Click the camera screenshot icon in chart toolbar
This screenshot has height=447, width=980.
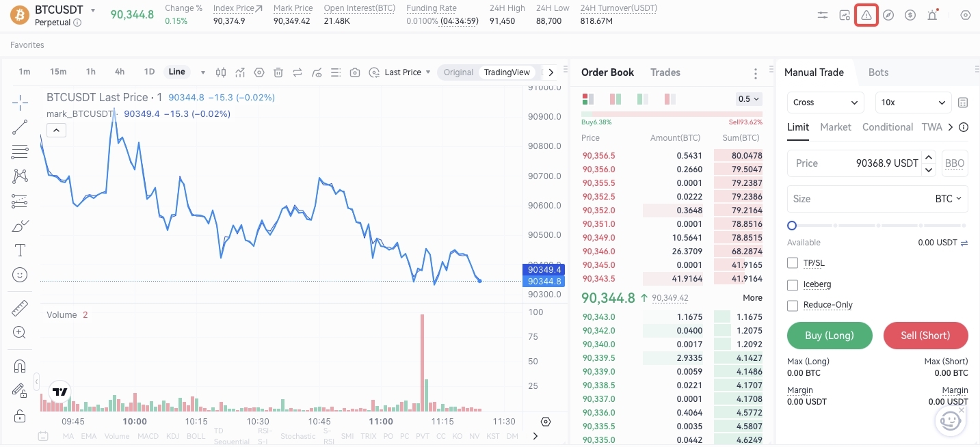tap(354, 72)
